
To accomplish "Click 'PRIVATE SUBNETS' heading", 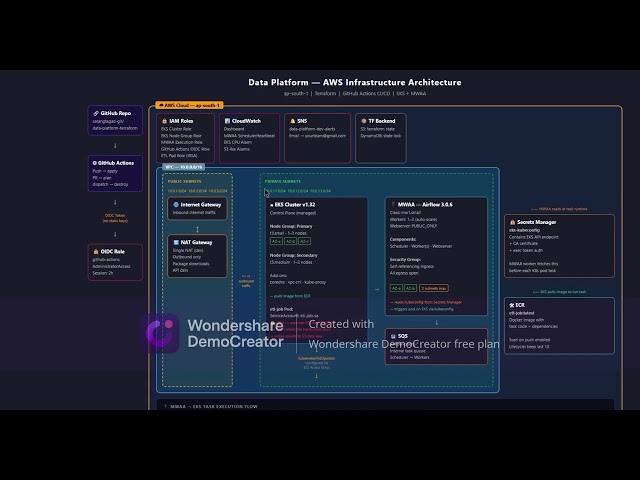I will [283, 181].
